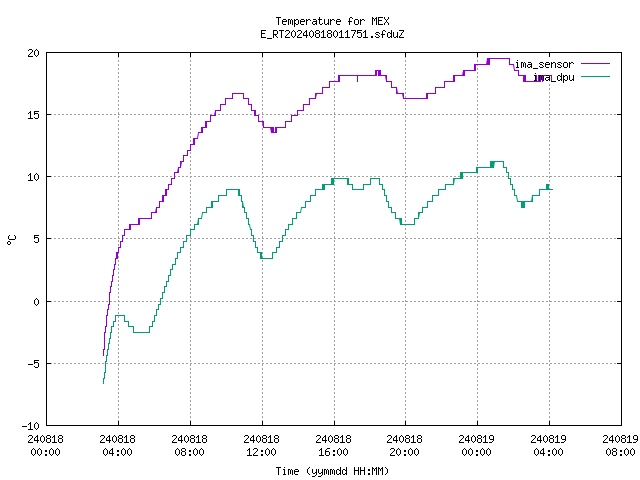
Task: Click the 'Time (yymmdd HH:MM)' axis title
Action: point(332,471)
